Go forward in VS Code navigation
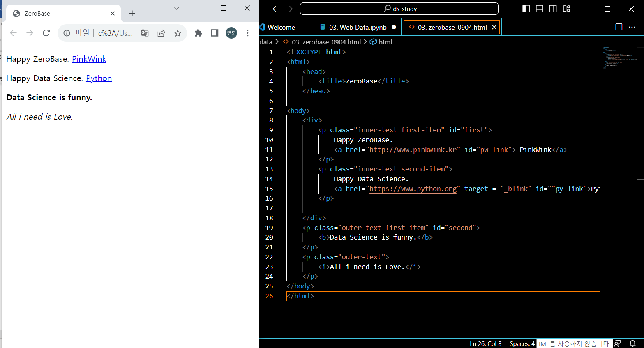 (289, 9)
